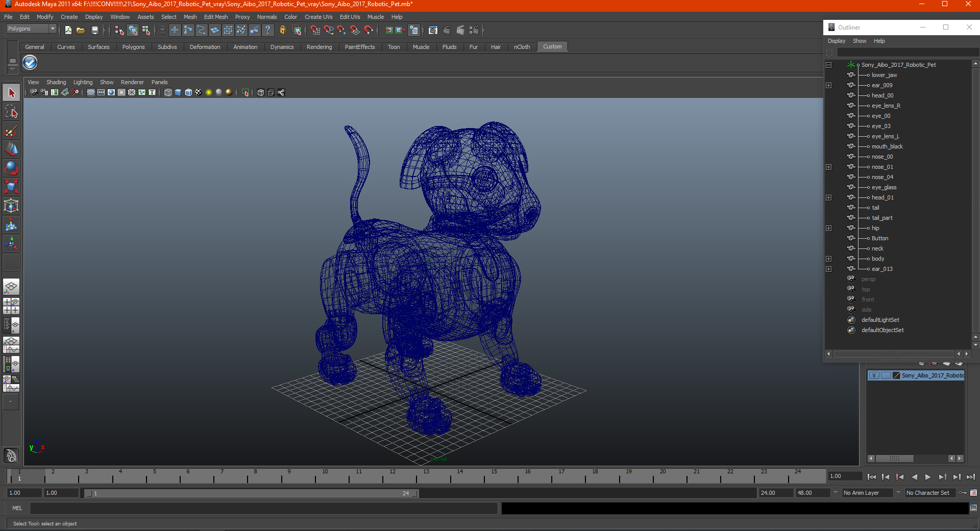
Task: Open Render View from the clapperboard icon
Action: (433, 31)
